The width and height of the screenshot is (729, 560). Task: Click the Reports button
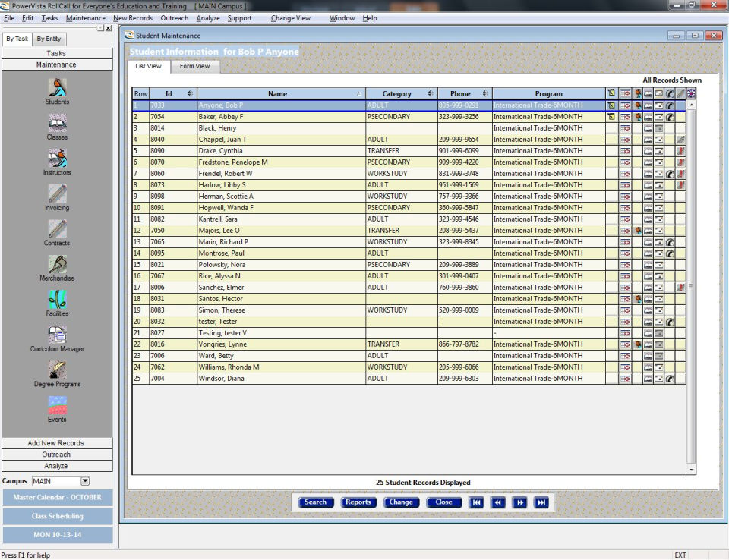[358, 502]
